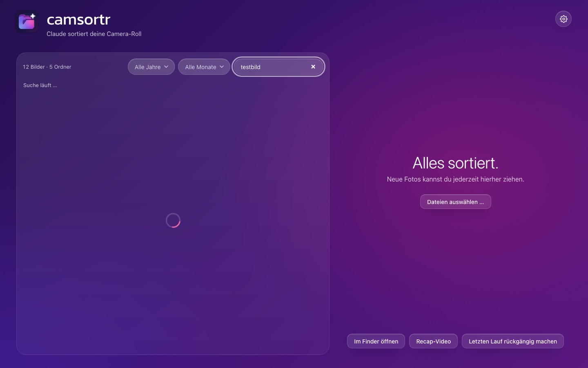Expand the Alle Monate month filter
This screenshot has width=588, height=368.
click(x=204, y=67)
